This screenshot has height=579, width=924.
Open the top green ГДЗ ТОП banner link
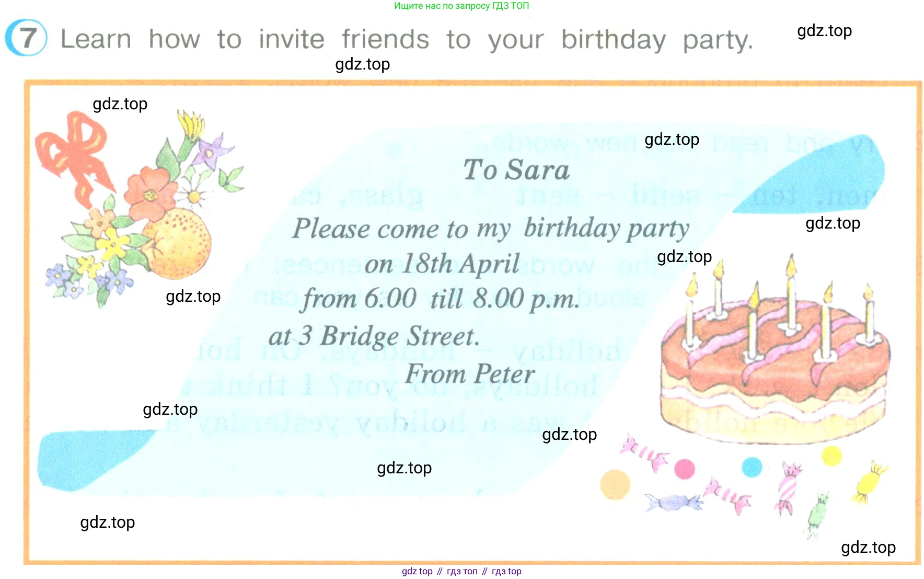point(461,6)
